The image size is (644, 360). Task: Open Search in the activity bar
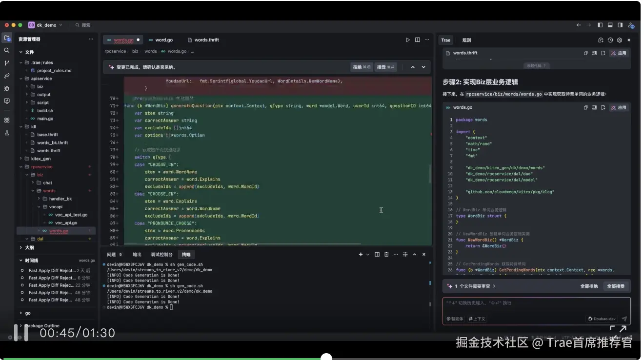pyautogui.click(x=7, y=50)
